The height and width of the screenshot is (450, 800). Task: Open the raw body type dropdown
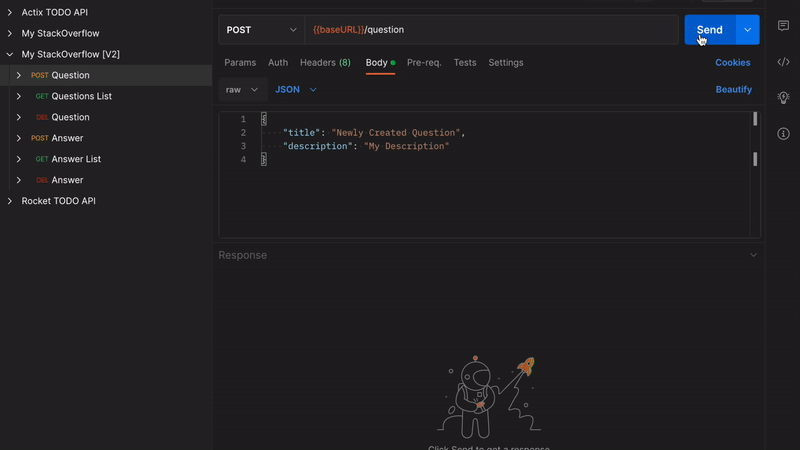pos(242,89)
